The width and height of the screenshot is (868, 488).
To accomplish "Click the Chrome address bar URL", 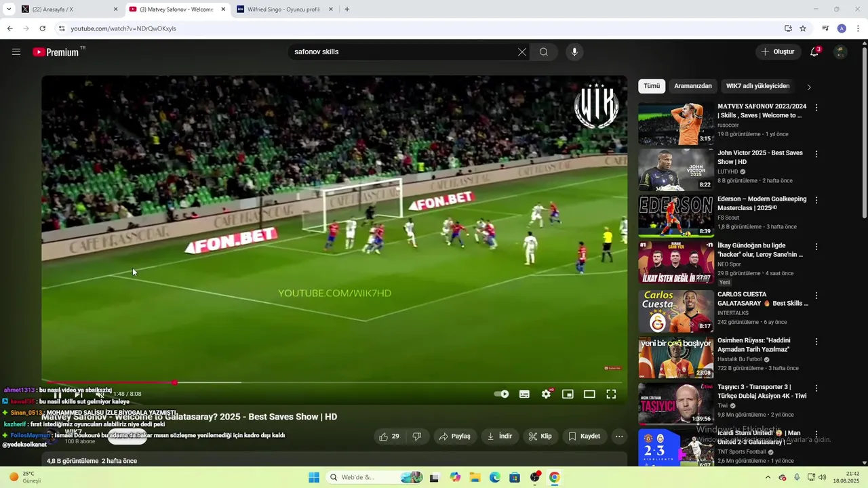I will tap(123, 28).
